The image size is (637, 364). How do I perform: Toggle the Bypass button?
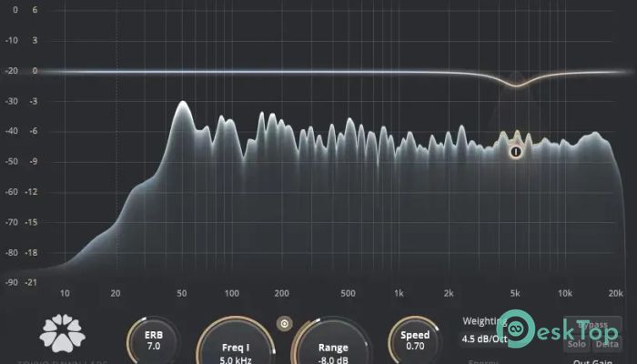(x=593, y=326)
